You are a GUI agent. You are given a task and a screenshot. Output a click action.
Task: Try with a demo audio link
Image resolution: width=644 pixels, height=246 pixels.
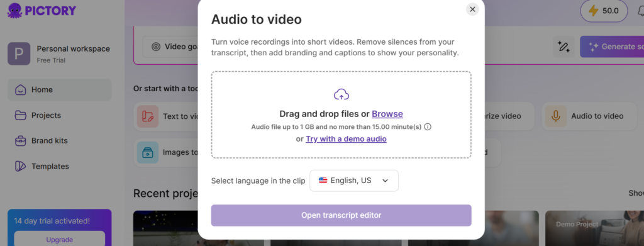coord(346,139)
